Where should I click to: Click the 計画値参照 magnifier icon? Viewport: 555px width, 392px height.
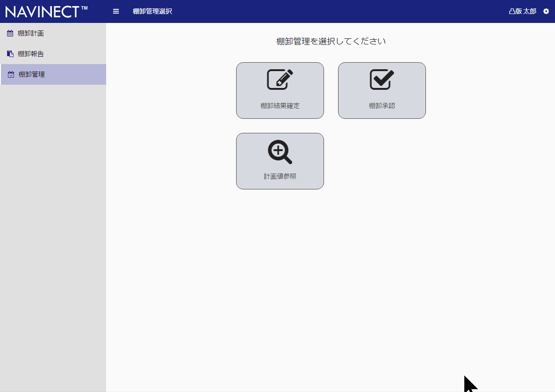click(x=280, y=150)
